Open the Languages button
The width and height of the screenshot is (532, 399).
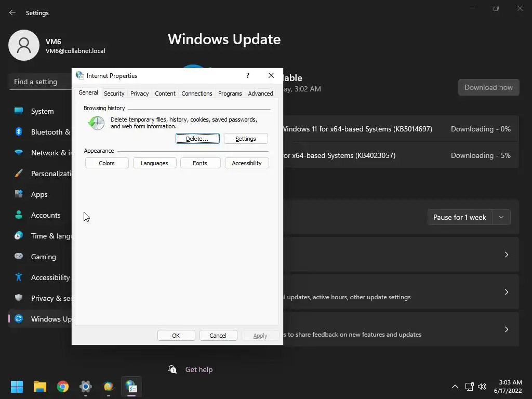coord(155,163)
